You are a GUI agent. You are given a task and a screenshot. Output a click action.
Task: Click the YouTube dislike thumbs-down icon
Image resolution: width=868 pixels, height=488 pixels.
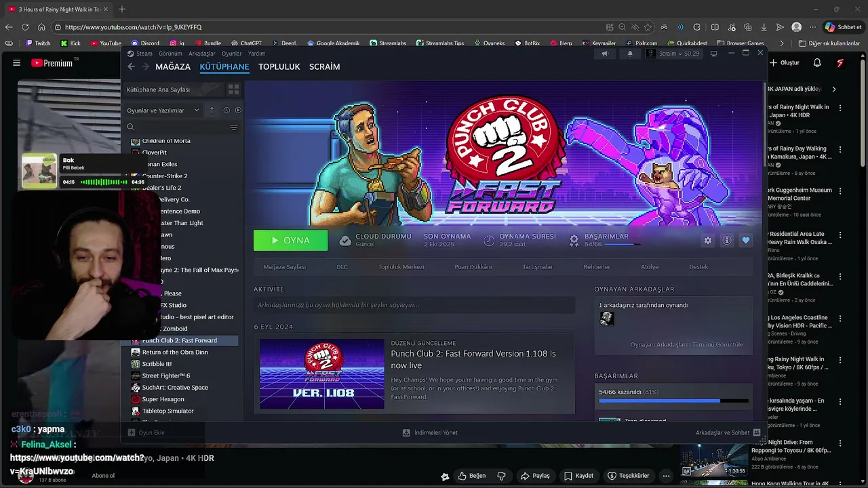502,476
